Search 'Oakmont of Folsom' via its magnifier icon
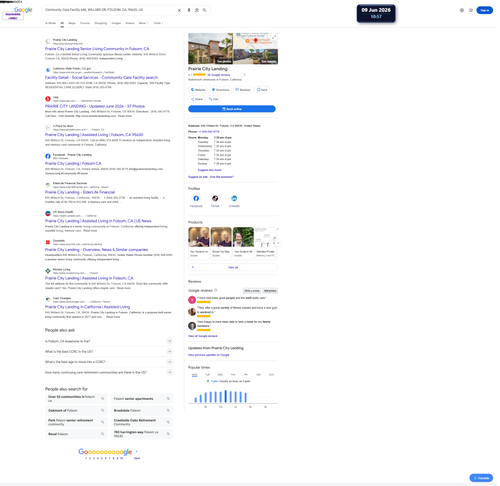This screenshot has width=500, height=486. click(x=103, y=410)
